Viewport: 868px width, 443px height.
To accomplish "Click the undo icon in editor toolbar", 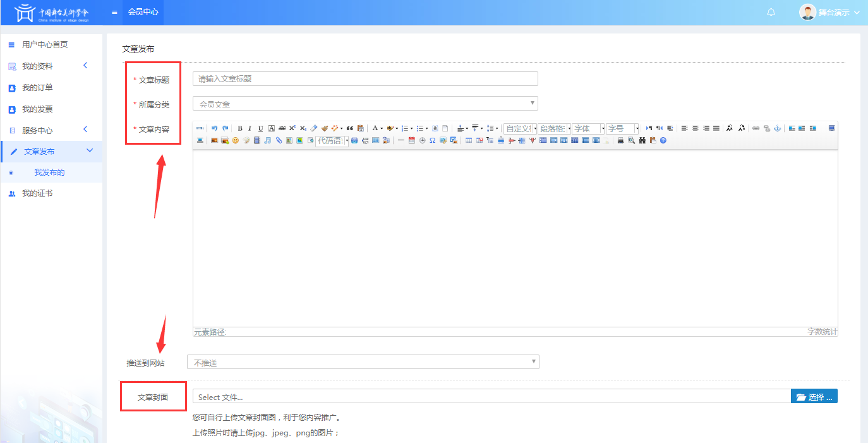I will [215, 128].
